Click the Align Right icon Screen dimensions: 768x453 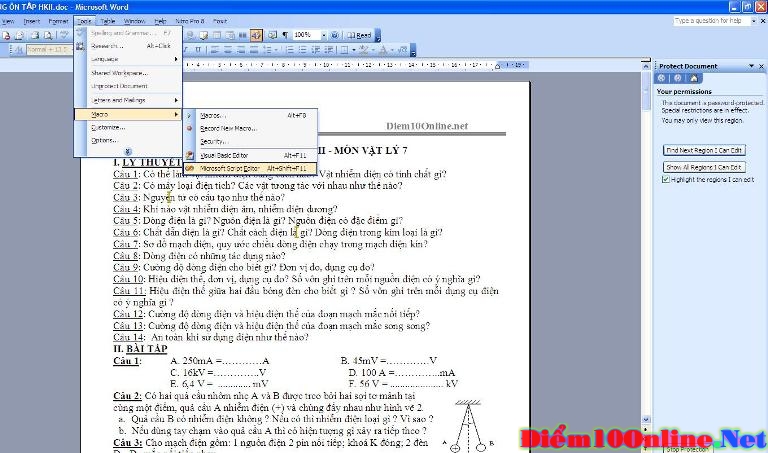point(240,49)
